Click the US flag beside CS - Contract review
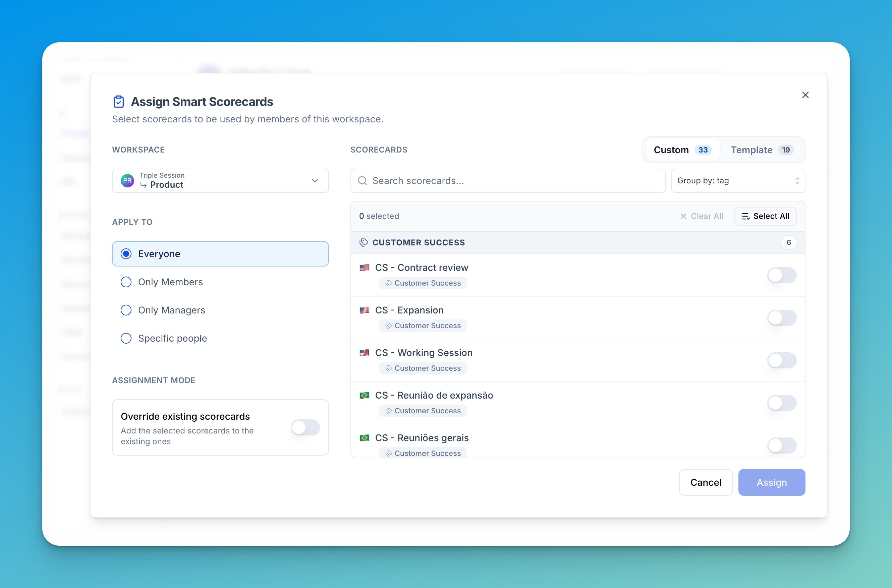Viewport: 892px width, 588px height. (364, 268)
